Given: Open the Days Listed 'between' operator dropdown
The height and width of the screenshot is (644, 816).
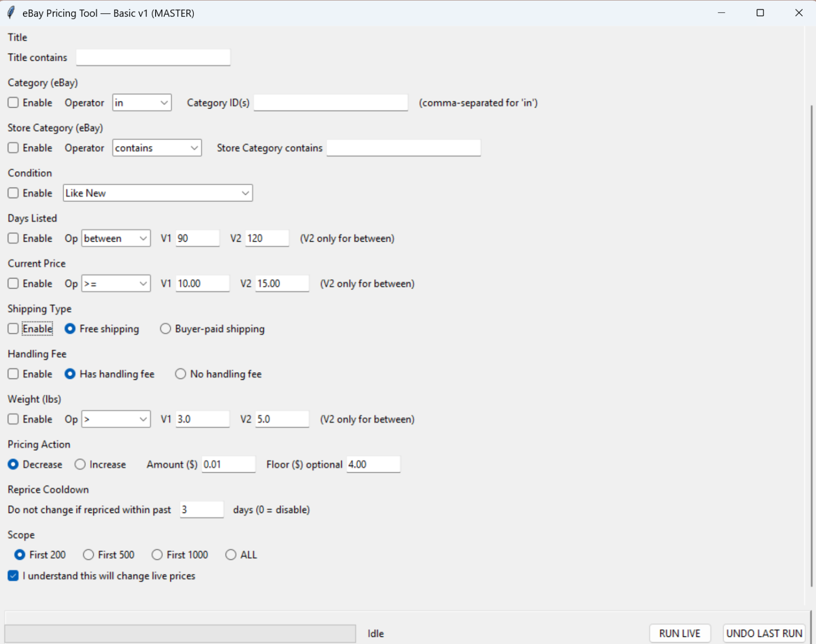Looking at the screenshot, I should (116, 239).
